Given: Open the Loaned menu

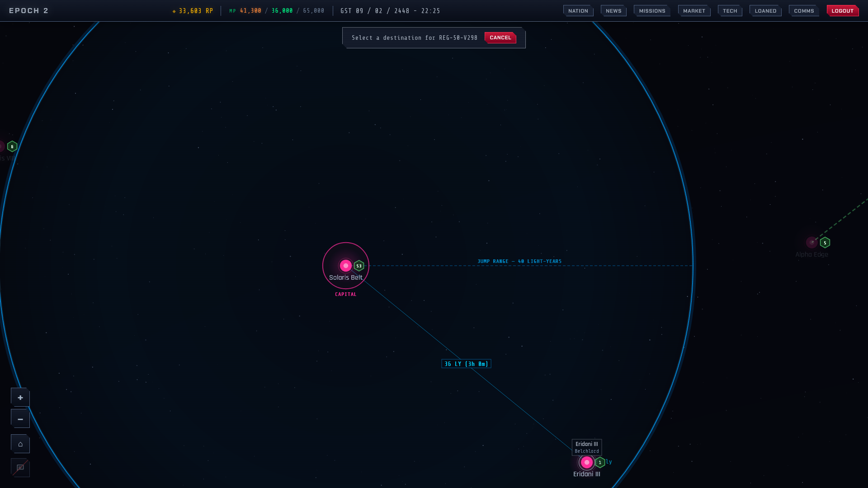Looking at the screenshot, I should (765, 11).
